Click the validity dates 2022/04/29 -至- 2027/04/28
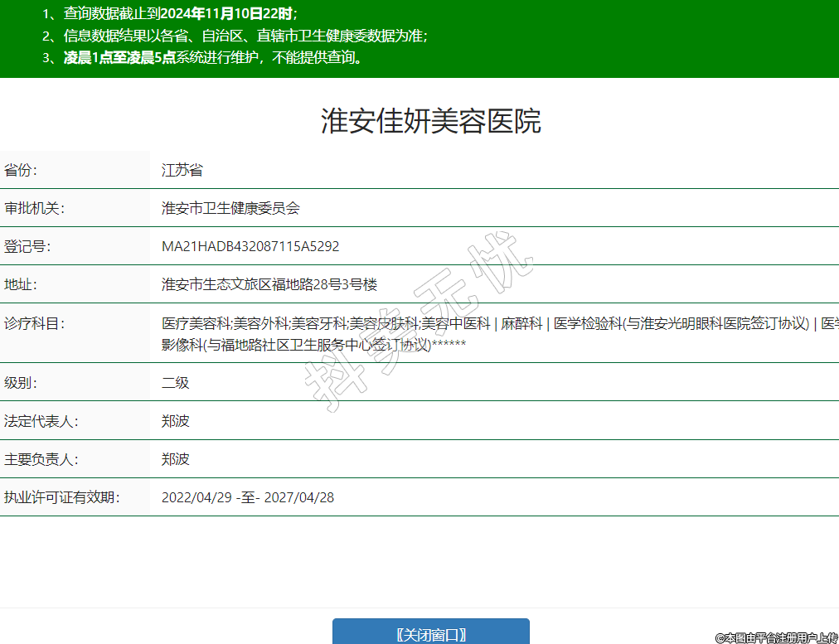Screen dimensions: 839x644 pyautogui.click(x=248, y=497)
